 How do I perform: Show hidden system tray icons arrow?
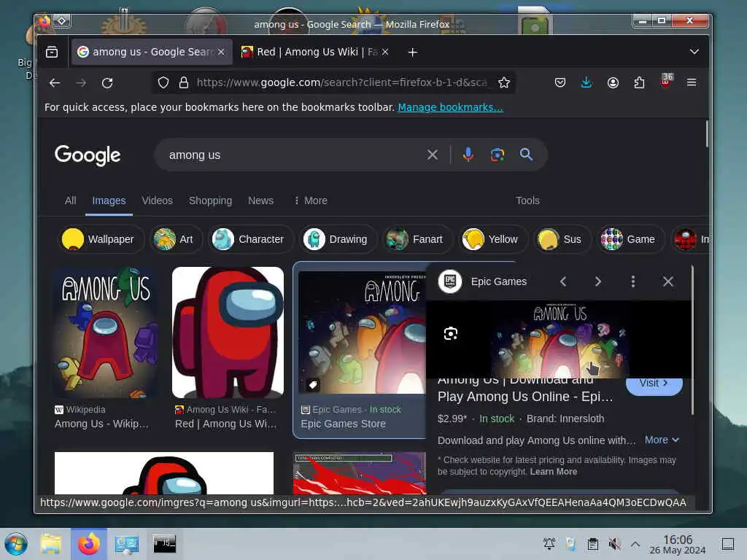tap(635, 544)
